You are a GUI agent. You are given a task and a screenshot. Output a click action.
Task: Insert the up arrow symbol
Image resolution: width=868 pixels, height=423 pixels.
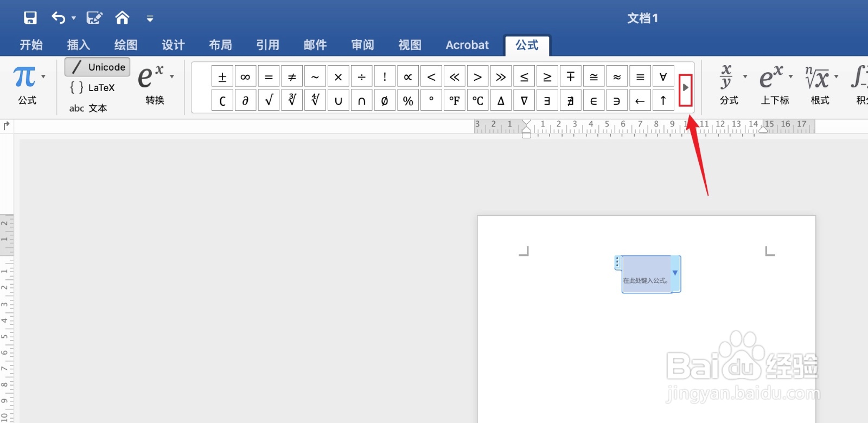tap(663, 100)
